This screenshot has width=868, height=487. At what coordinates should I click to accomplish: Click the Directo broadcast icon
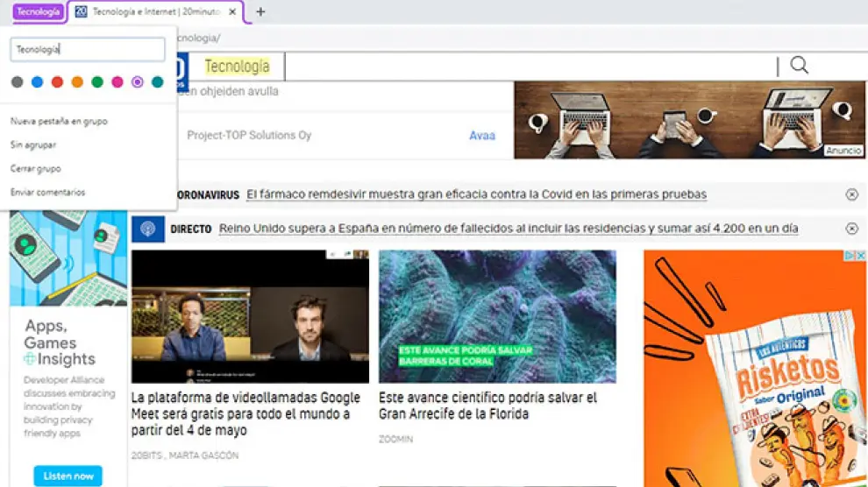pos(148,229)
